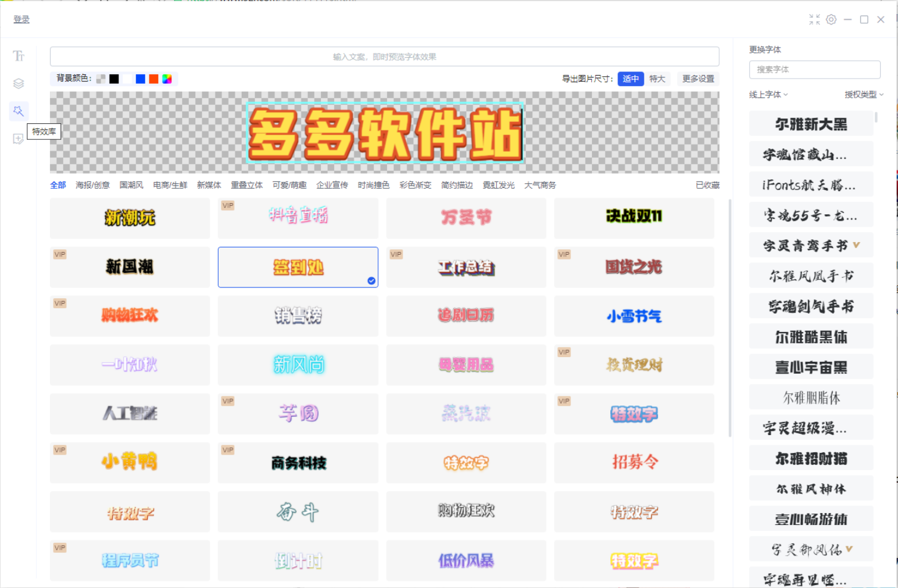Select the 重叠立体 category tab
Viewport: 898px width, 588px height.
(x=247, y=185)
